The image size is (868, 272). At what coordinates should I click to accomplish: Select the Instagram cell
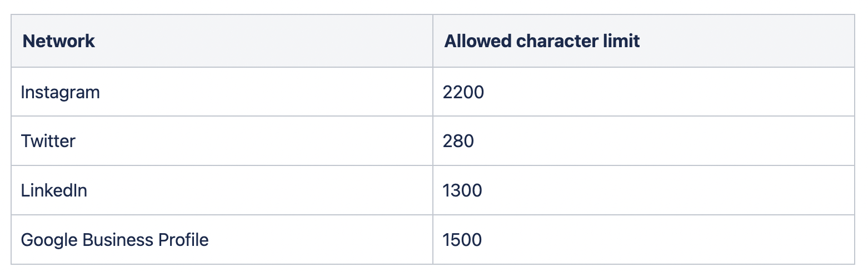pos(60,92)
